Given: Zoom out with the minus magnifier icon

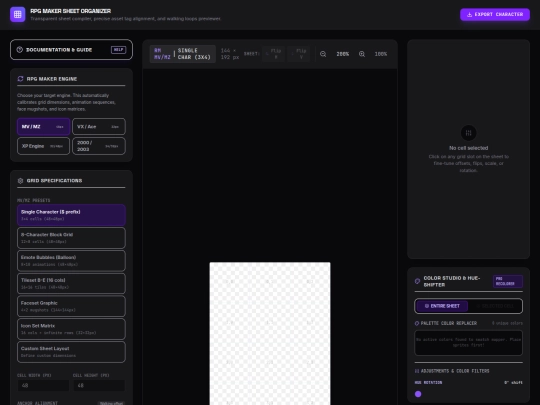Looking at the screenshot, I should (323, 54).
